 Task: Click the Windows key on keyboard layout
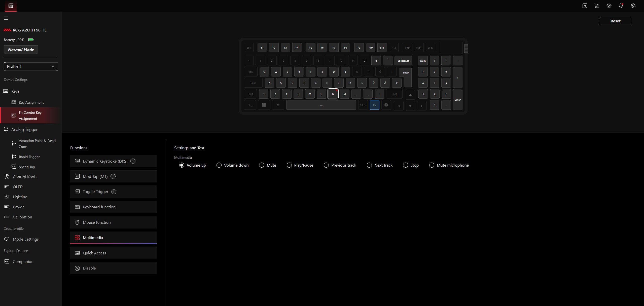[x=264, y=105]
